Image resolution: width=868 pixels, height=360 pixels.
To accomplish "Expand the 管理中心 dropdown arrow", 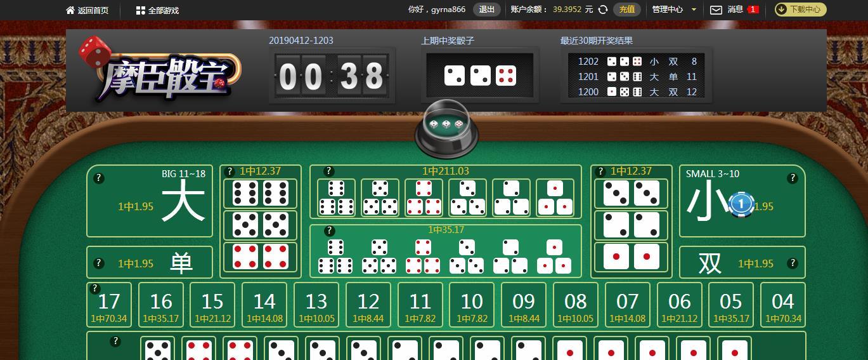I will 694,10.
